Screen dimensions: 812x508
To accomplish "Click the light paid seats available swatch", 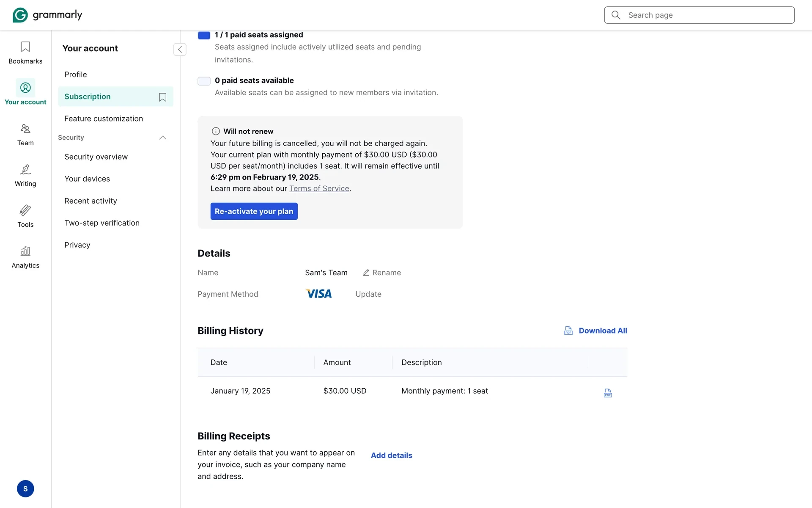I will [x=204, y=81].
